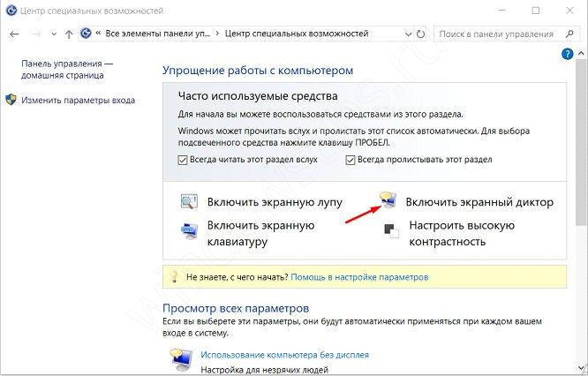Image resolution: width=588 pixels, height=376 pixels.
Task: Click the blue help question mark icon
Action: (568, 54)
